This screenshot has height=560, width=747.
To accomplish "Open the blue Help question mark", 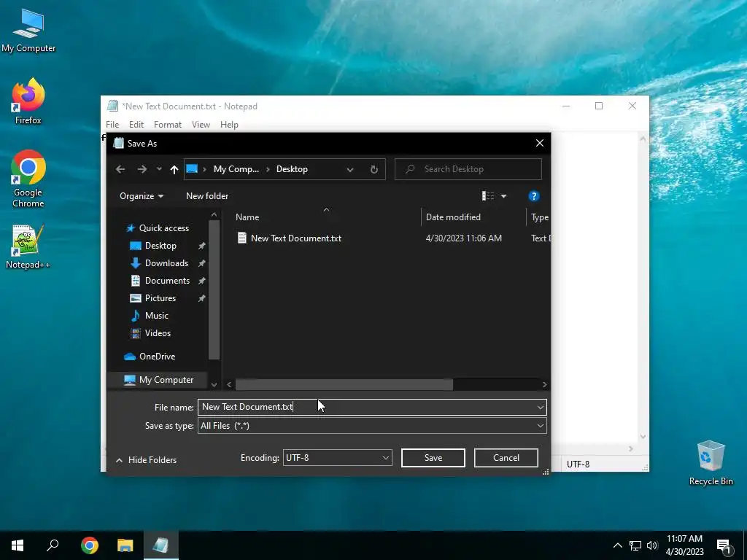I will (533, 196).
